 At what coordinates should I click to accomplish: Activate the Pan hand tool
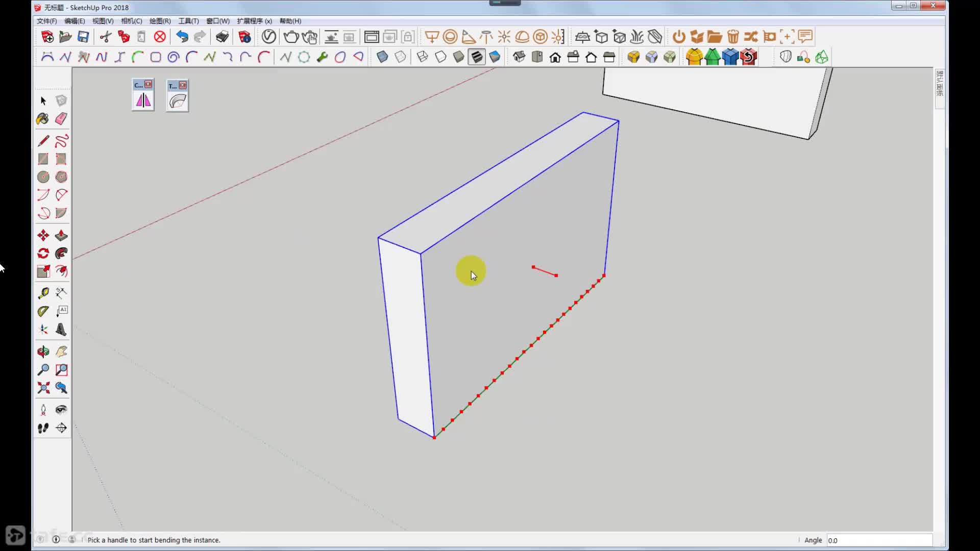pos(61,352)
